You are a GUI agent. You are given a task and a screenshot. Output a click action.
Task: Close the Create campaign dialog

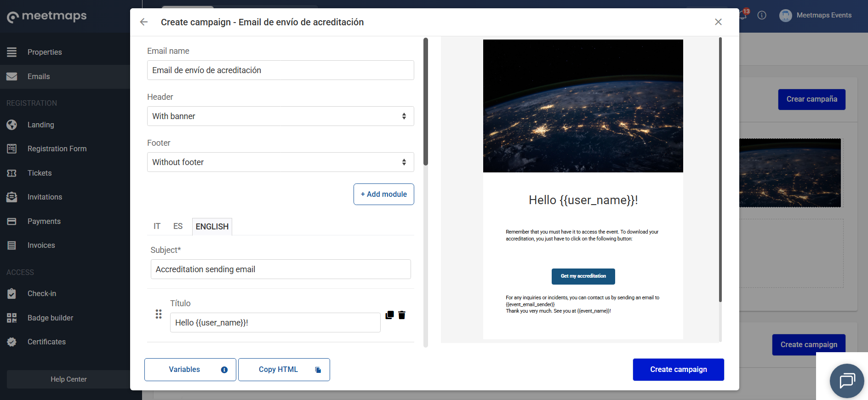718,22
